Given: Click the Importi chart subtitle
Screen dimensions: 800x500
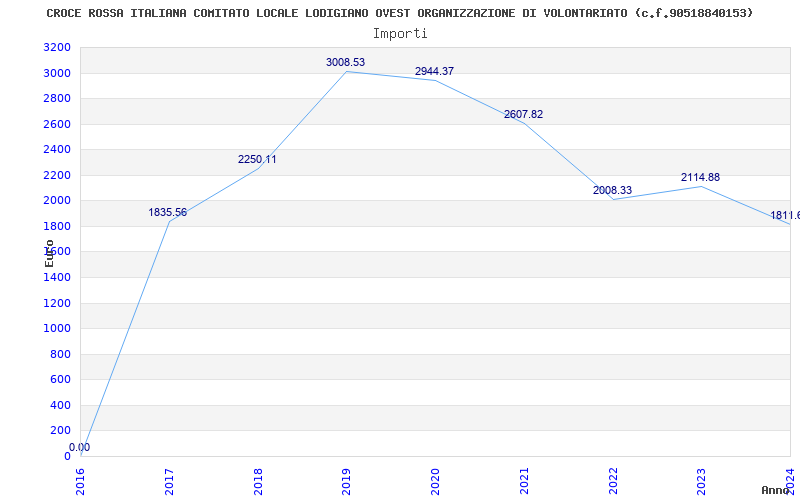Looking at the screenshot, I should coord(400,34).
